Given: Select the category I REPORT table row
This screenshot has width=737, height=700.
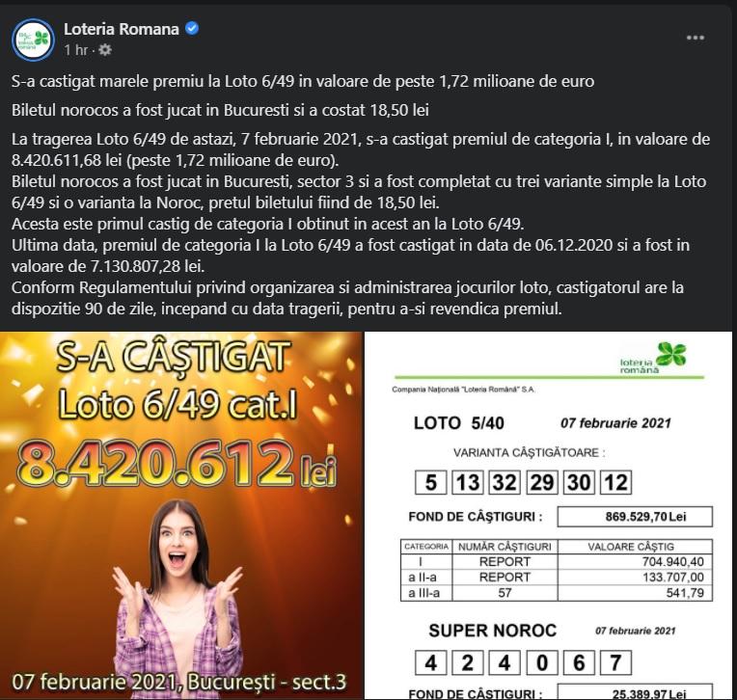Looking at the screenshot, I should click(557, 562).
